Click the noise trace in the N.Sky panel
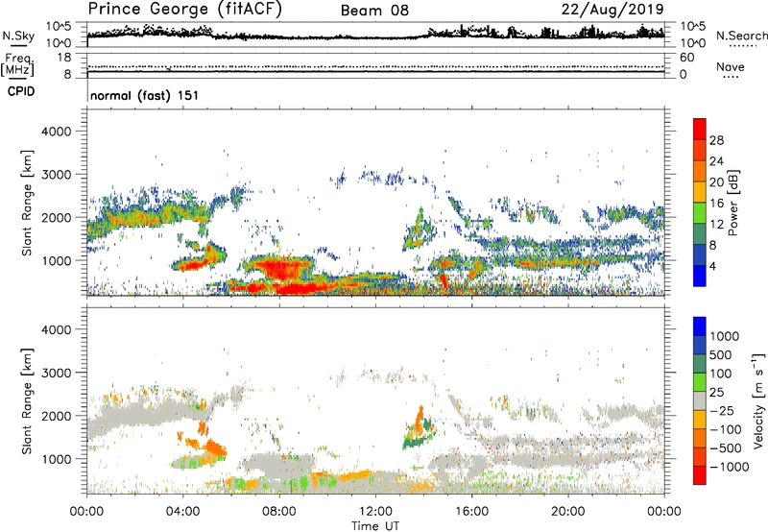This screenshot has width=768, height=532. tap(375, 36)
